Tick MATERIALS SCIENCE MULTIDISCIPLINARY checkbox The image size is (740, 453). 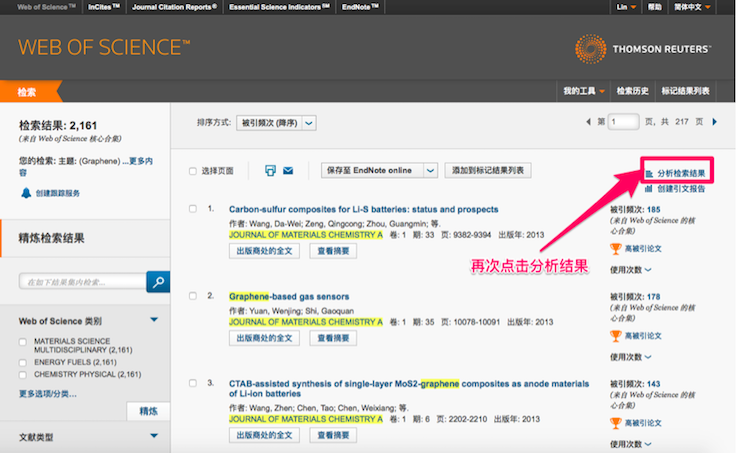(23, 343)
